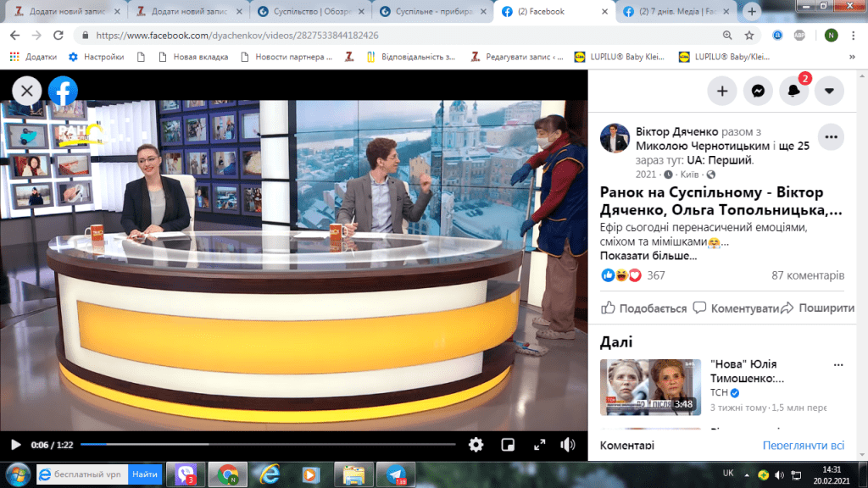Switch to the Суспільство | Обозреватель tab

pyautogui.click(x=312, y=12)
